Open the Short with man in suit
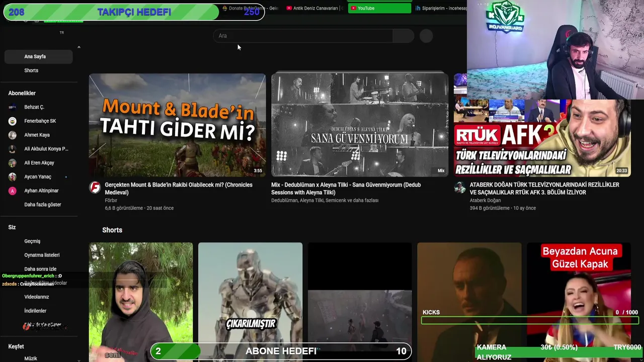644x362 pixels. pyautogui.click(x=469, y=302)
